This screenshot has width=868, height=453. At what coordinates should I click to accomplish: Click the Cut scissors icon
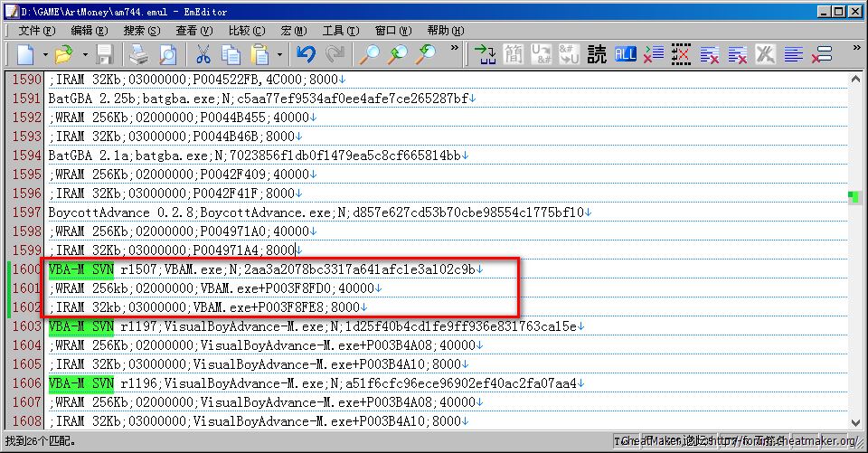click(x=204, y=55)
